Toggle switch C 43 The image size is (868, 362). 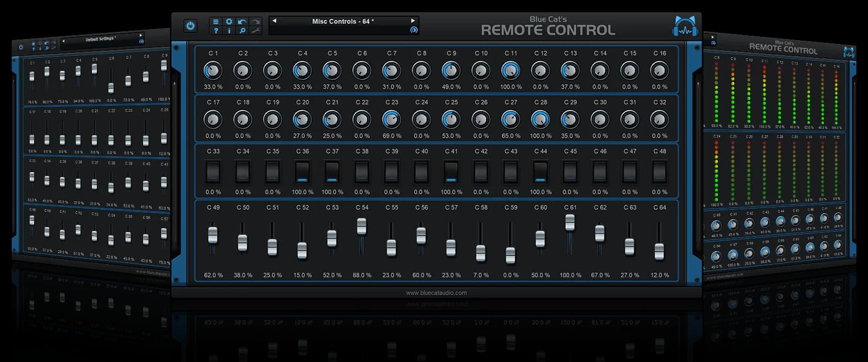click(x=511, y=172)
